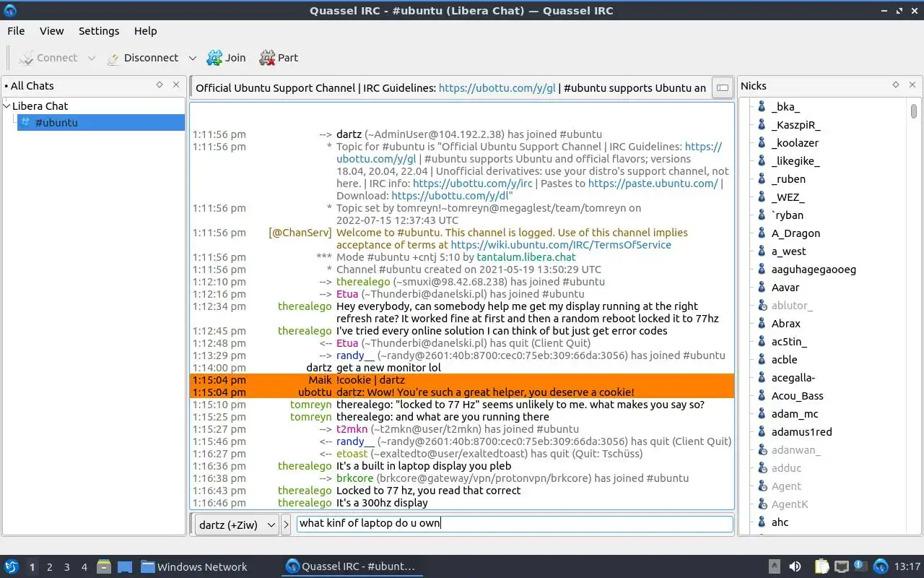
Task: Select nick acegalla- in Nicks list
Action: [793, 378]
